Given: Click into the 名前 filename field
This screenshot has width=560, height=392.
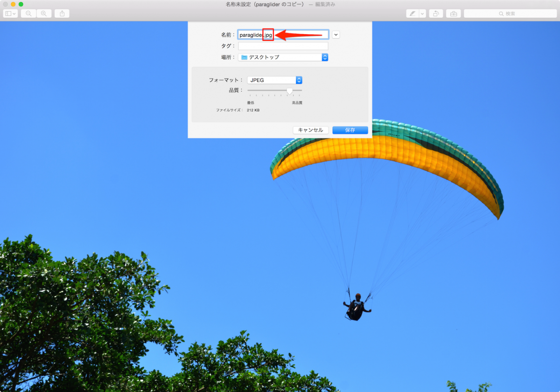Looking at the screenshot, I should pyautogui.click(x=299, y=34).
